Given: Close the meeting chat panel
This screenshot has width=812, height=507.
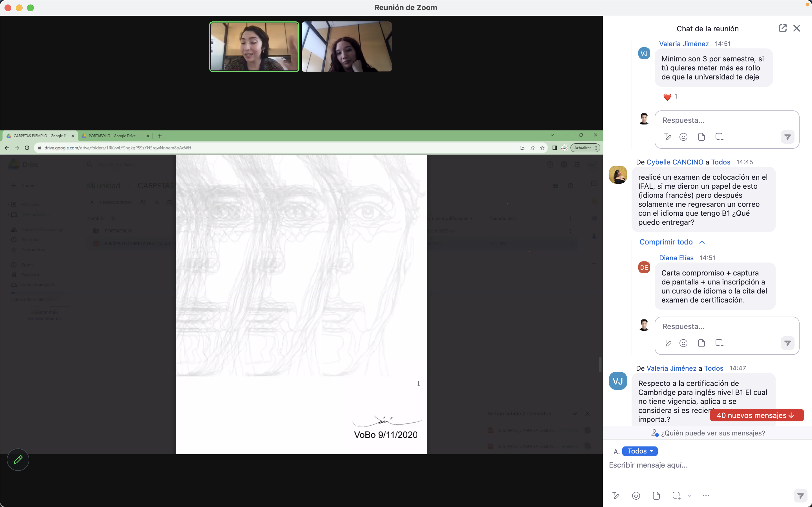Looking at the screenshot, I should coord(796,28).
